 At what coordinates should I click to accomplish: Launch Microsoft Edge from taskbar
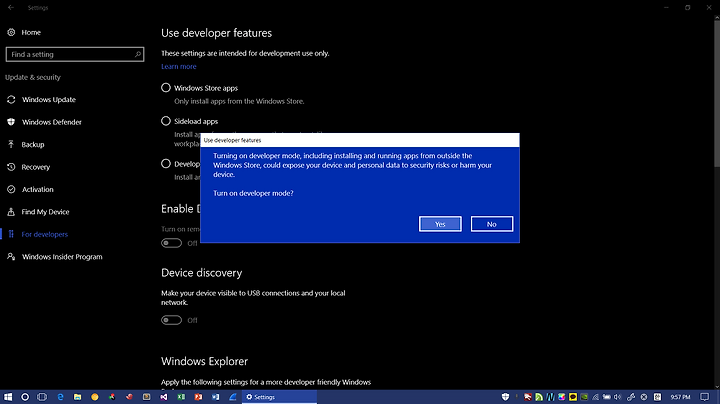60,397
